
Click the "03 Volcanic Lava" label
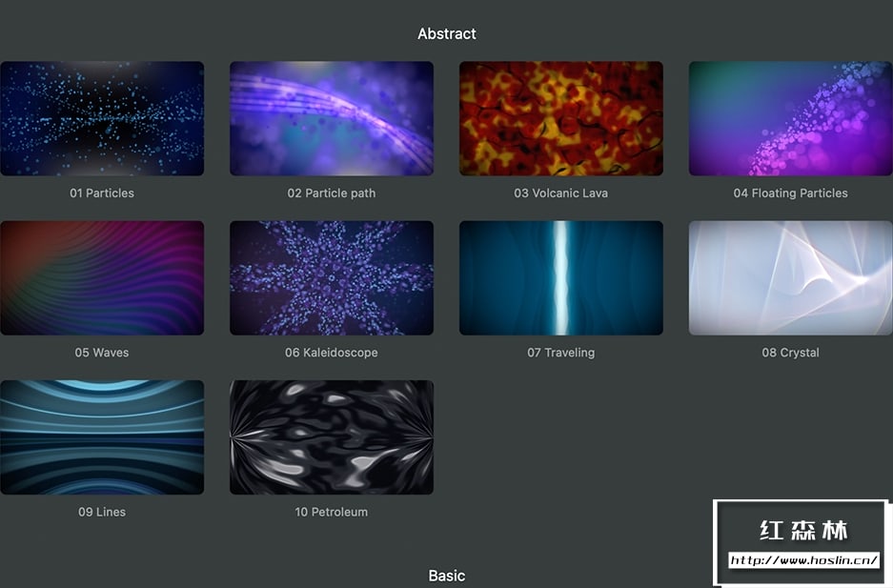pos(561,193)
